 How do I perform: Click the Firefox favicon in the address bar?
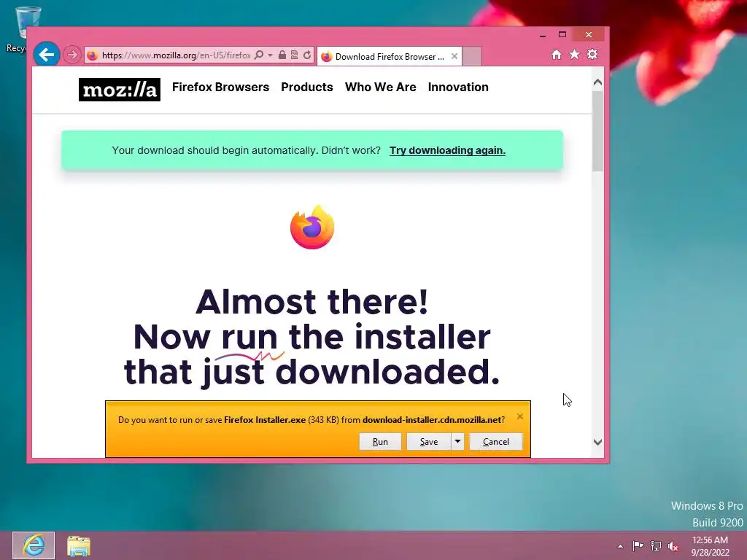point(93,55)
